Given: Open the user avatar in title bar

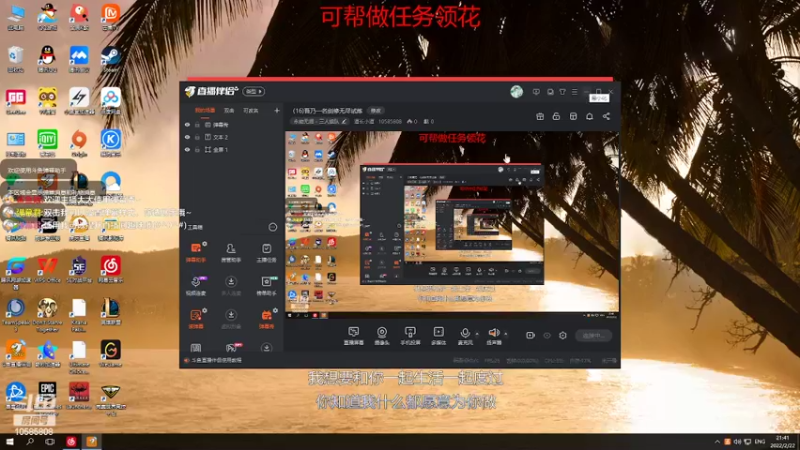Looking at the screenshot, I should click(x=516, y=92).
